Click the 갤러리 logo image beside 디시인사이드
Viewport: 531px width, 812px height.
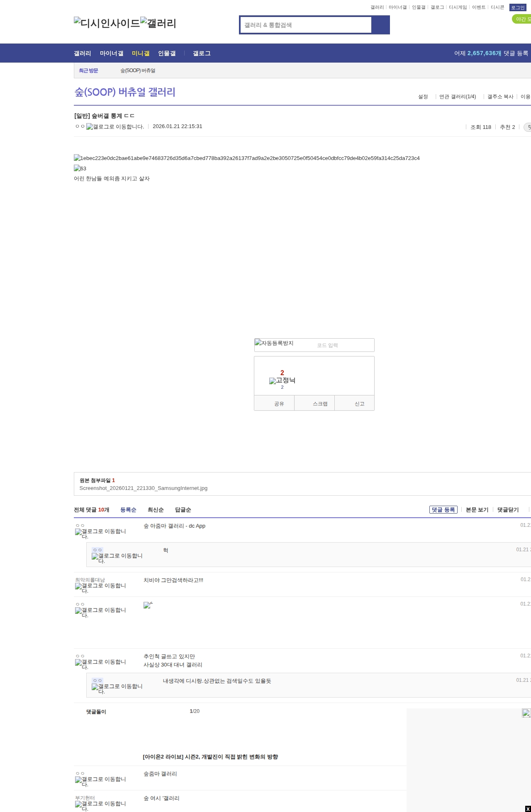(158, 23)
